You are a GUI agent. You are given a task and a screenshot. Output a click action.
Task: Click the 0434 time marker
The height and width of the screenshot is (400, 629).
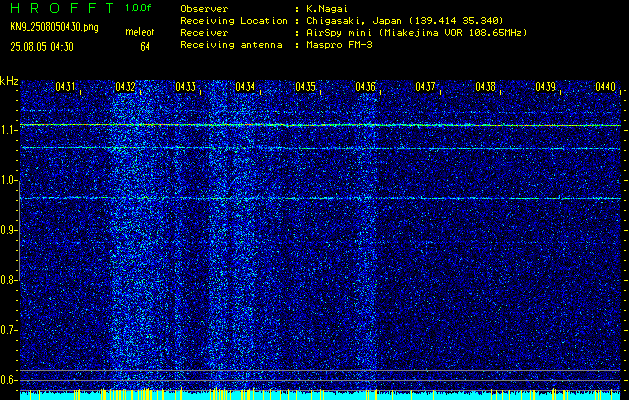coord(245,86)
